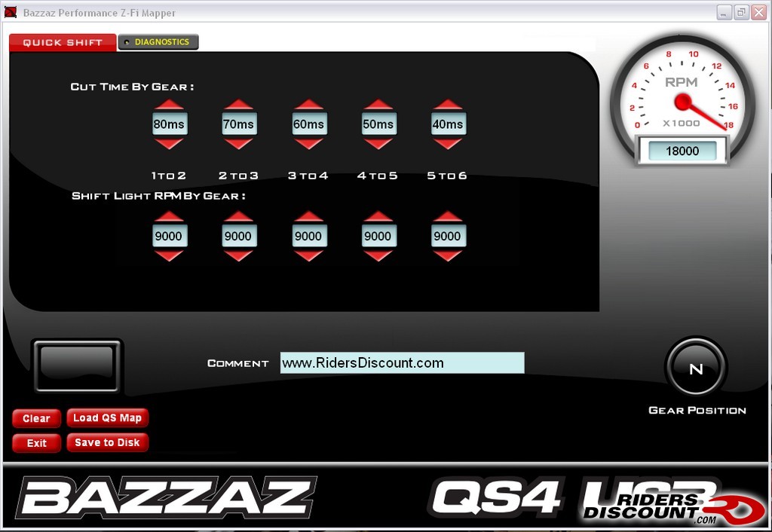
Task: Click the 18000 RPM readout box
Action: (682, 151)
